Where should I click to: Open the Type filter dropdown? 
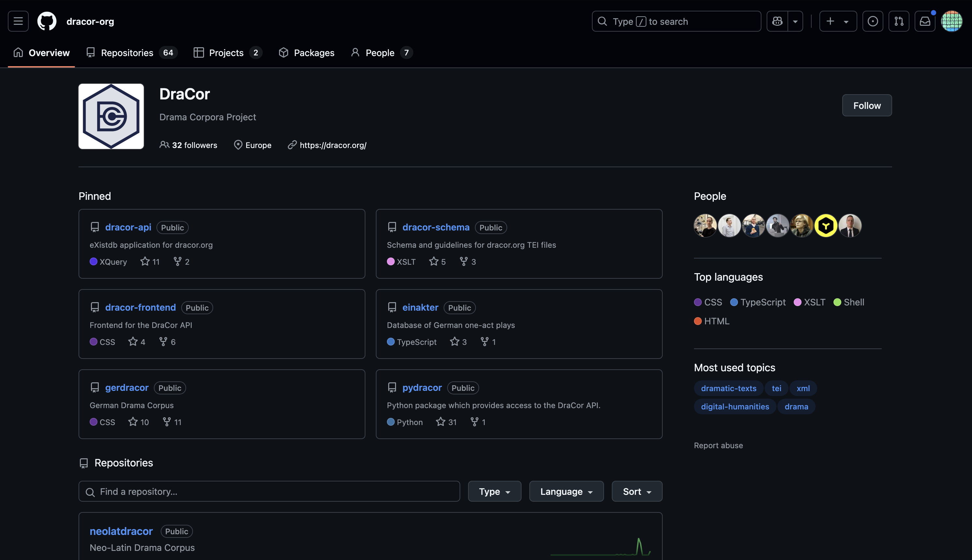494,492
